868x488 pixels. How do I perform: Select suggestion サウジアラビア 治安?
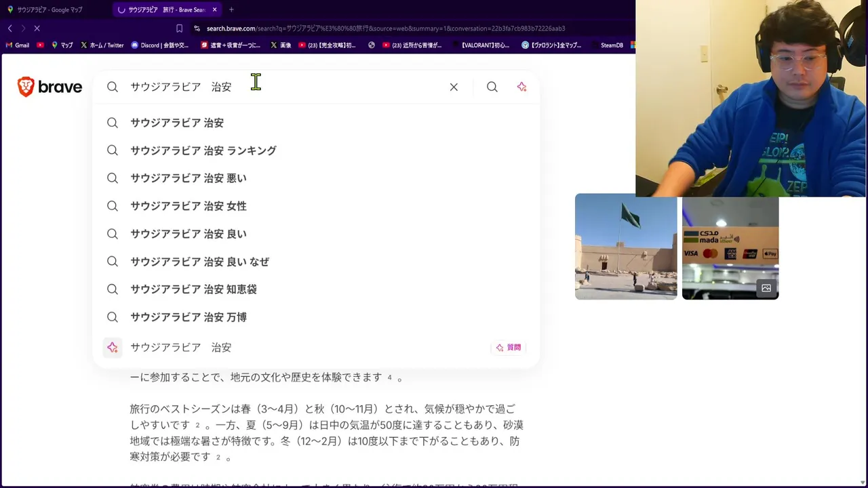[316, 123]
